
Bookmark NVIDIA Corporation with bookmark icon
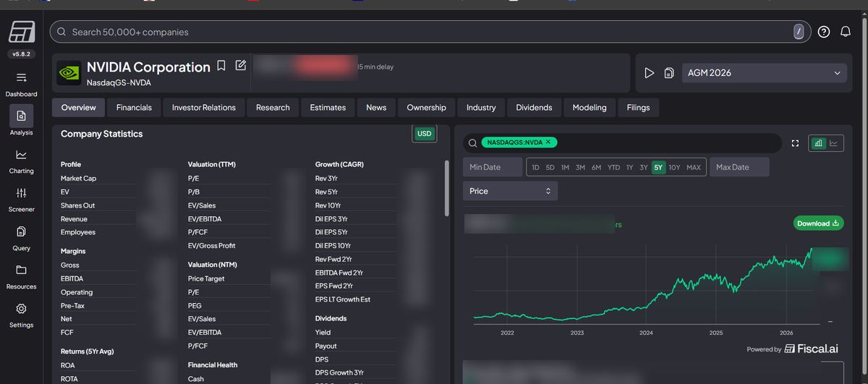(222, 66)
